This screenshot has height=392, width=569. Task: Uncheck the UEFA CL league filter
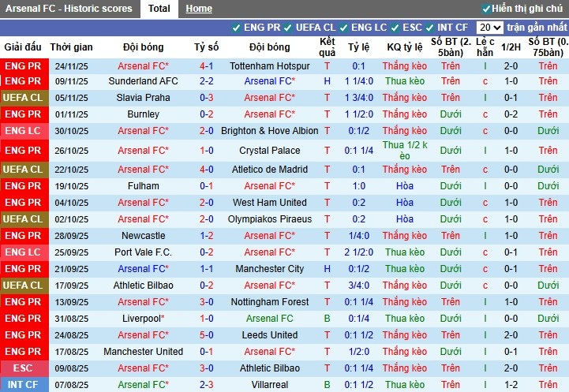point(288,28)
